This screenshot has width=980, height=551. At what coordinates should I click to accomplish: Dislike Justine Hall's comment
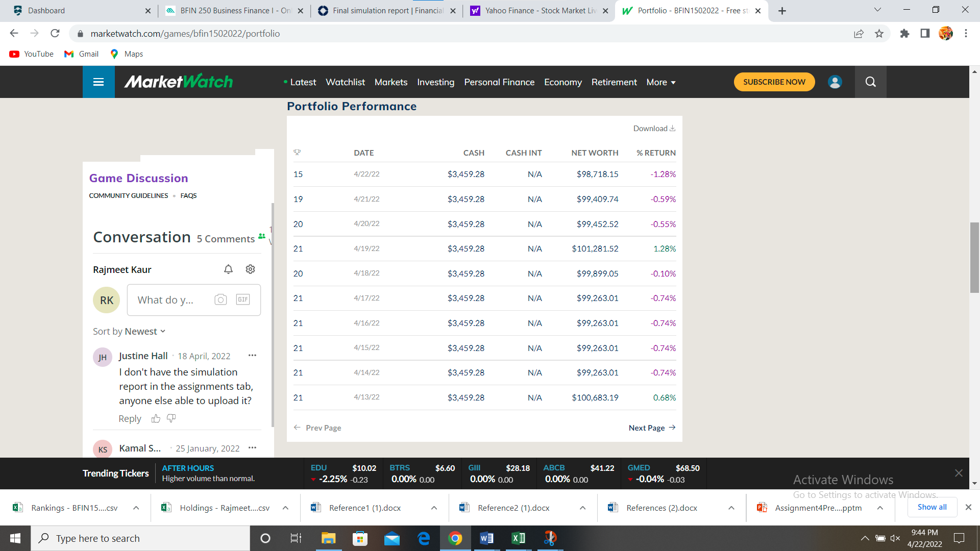click(x=171, y=419)
